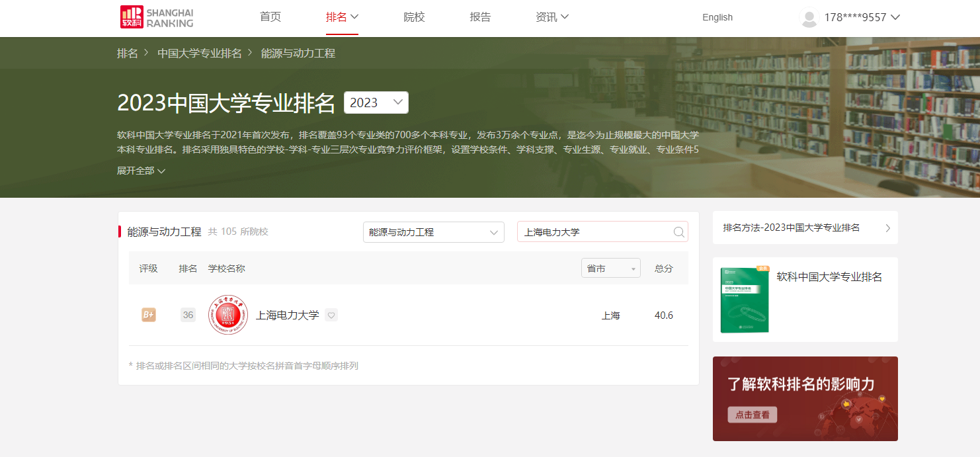Click the 排名 column header

click(x=188, y=269)
